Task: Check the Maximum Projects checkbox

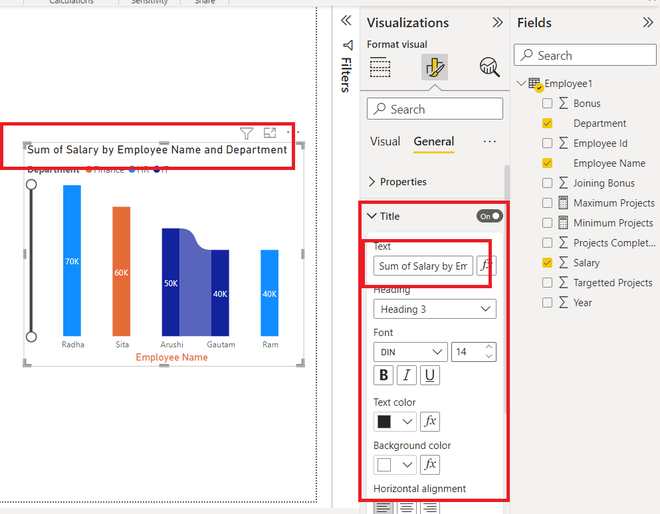Action: (547, 203)
